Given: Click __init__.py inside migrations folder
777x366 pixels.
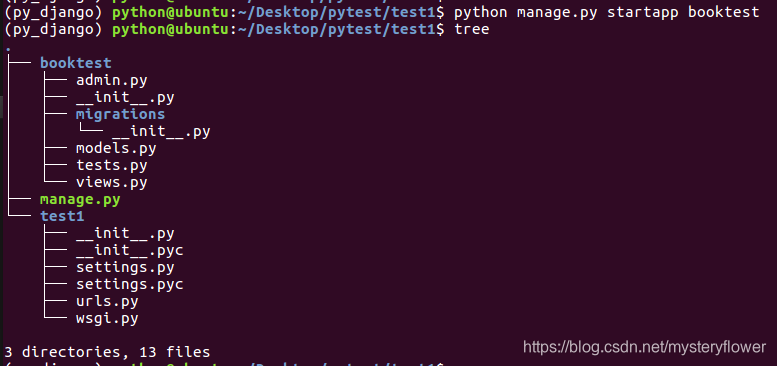Looking at the screenshot, I should coord(161,131).
